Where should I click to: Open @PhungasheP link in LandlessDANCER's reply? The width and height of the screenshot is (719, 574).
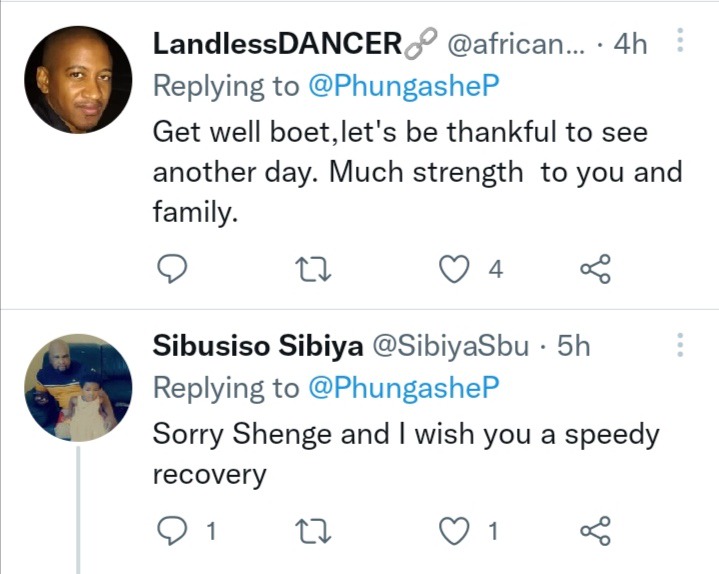click(x=404, y=86)
